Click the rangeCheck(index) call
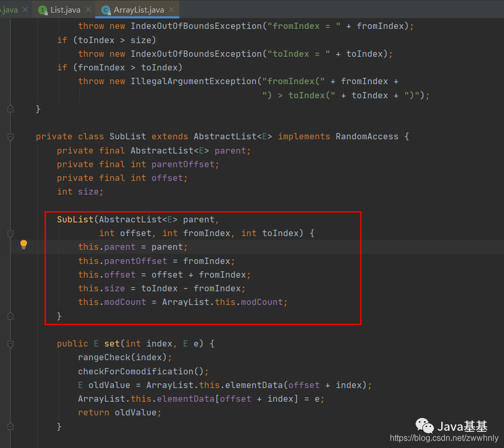The height and width of the screenshot is (448, 504). click(123, 358)
